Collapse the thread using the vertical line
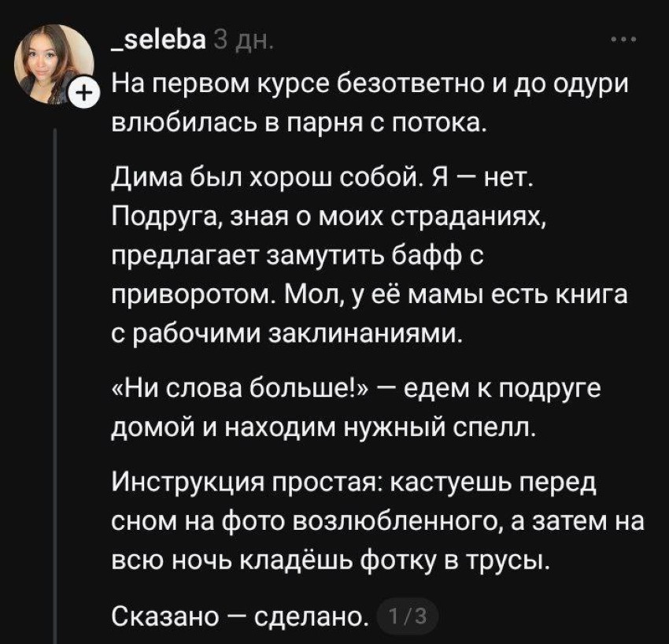Viewport: 669px width, 644px height. [x=54, y=354]
